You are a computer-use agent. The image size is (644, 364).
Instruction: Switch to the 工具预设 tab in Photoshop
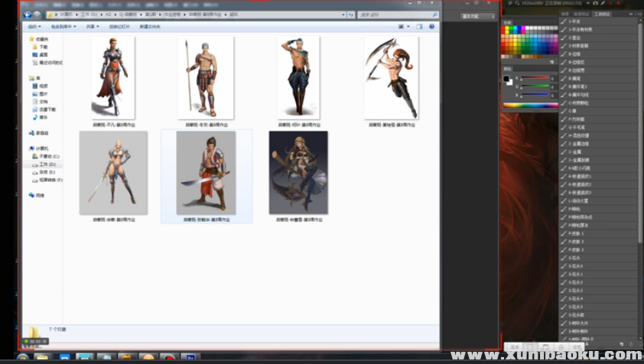click(x=623, y=14)
